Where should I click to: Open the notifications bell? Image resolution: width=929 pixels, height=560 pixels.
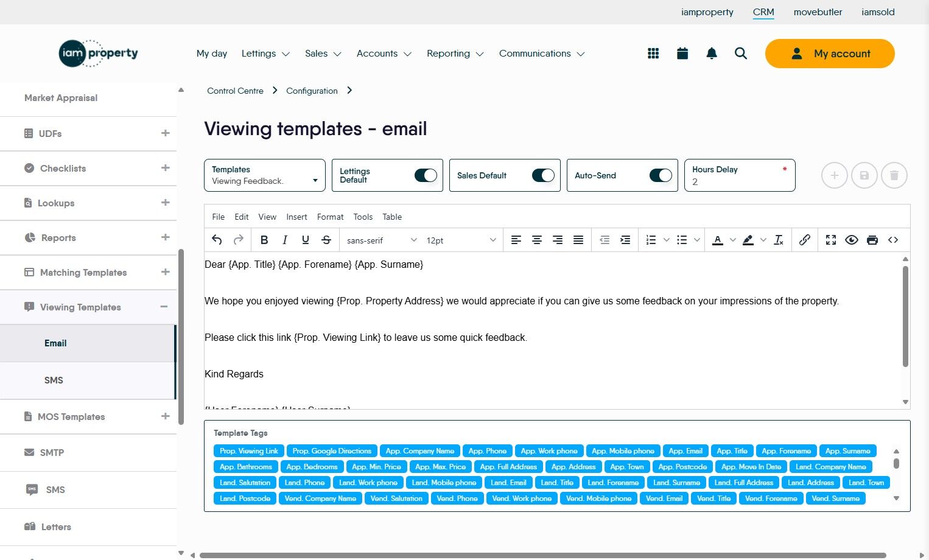pos(712,54)
